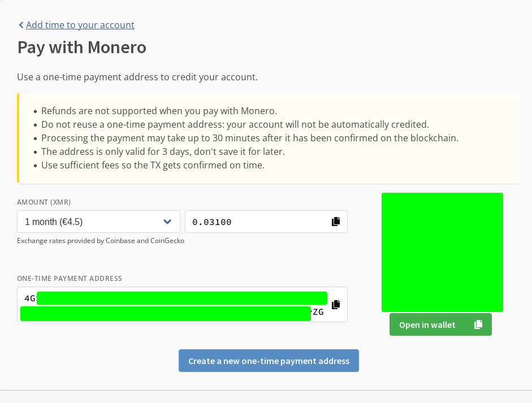This screenshot has width=532, height=403.
Task: Click the ONE-TIME PAYMENT ADDRESS label
Action: [70, 278]
